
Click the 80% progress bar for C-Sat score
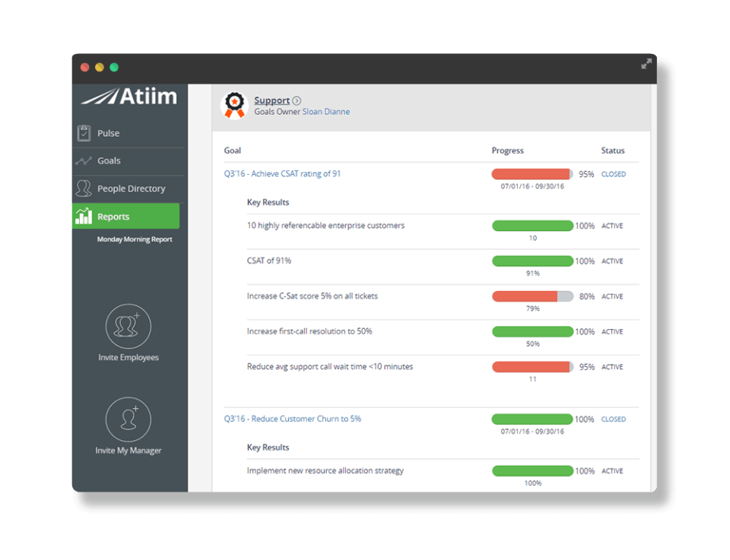(532, 296)
